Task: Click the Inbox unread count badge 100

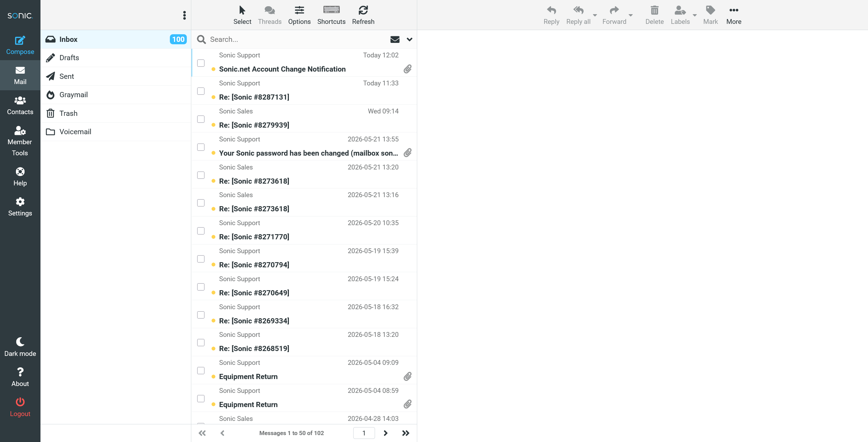Action: pos(178,39)
